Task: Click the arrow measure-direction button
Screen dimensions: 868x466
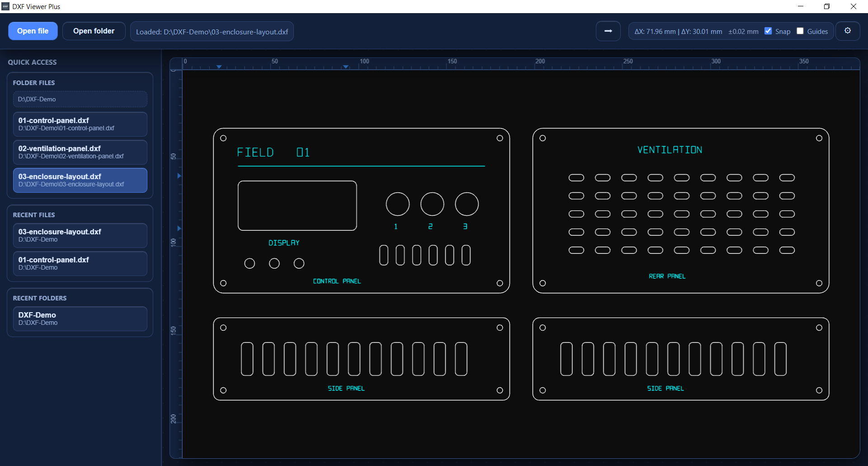Action: click(608, 31)
